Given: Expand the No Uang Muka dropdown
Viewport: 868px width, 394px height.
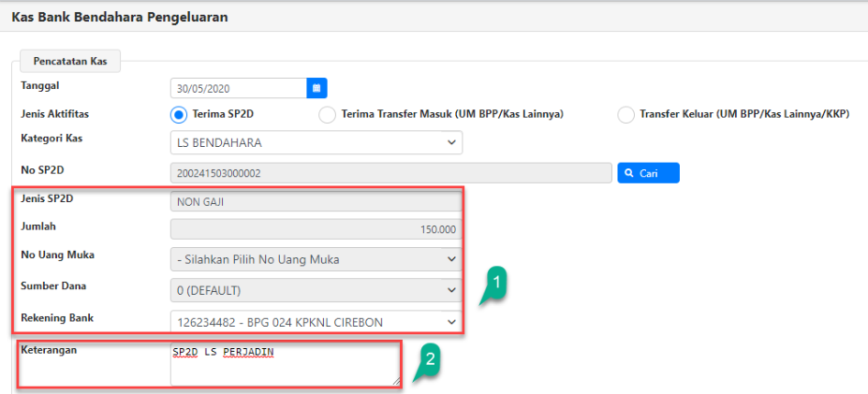Looking at the screenshot, I should 316,258.
